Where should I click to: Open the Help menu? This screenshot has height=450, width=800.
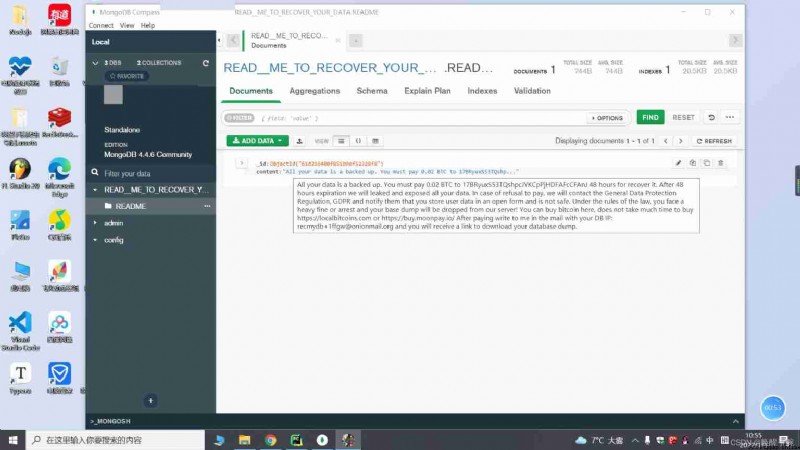coord(148,26)
